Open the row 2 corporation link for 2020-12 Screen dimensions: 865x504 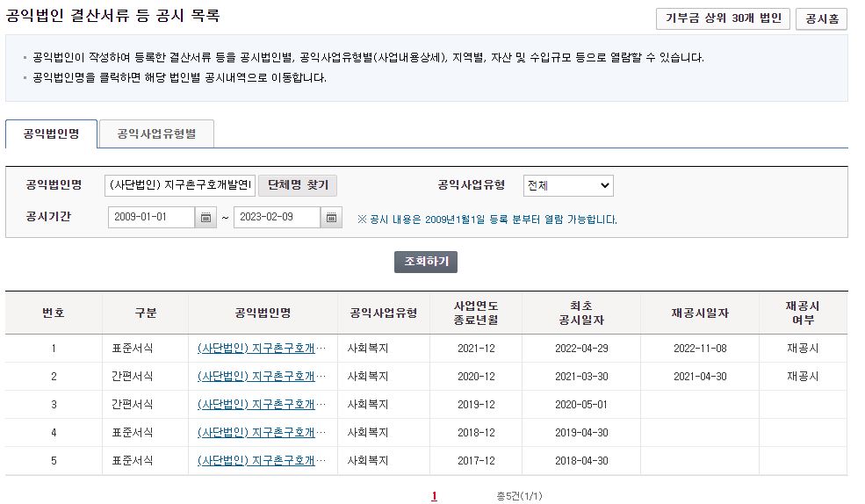256,377
